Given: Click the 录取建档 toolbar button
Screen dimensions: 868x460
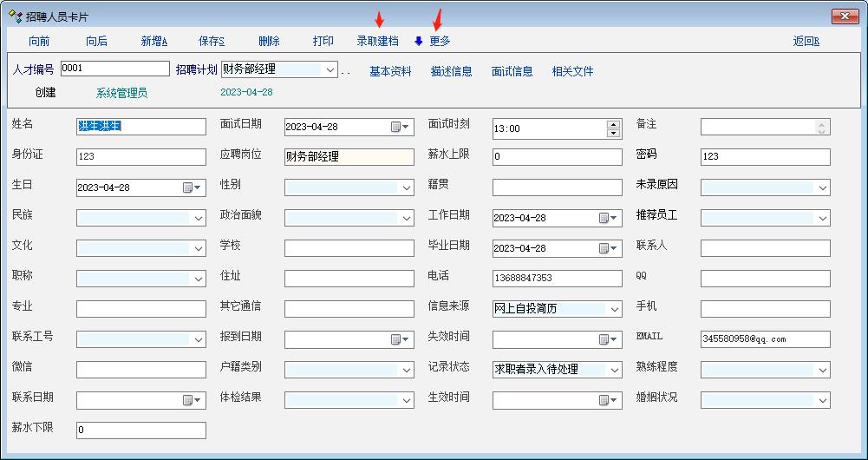Looking at the screenshot, I should click(x=377, y=41).
